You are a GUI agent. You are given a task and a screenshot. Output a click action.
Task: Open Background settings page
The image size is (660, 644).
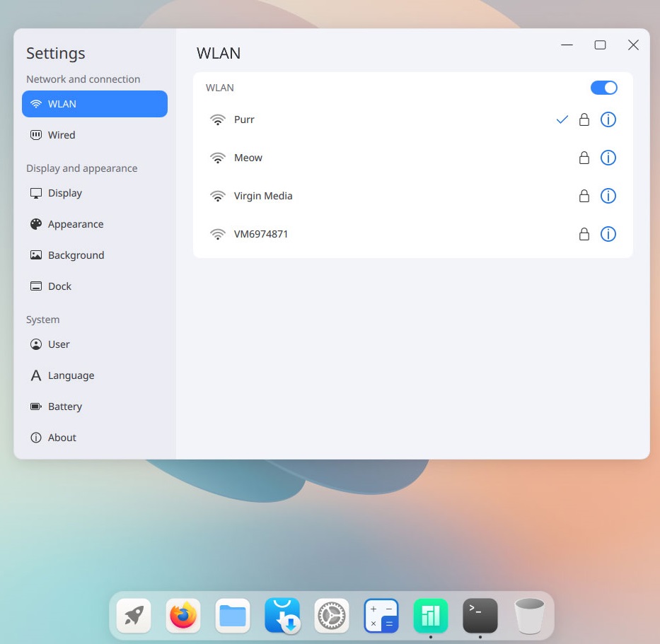click(76, 255)
